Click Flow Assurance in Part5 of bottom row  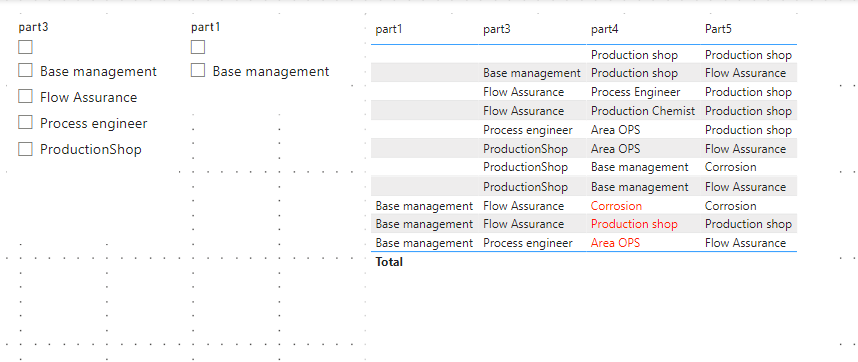[745, 243]
